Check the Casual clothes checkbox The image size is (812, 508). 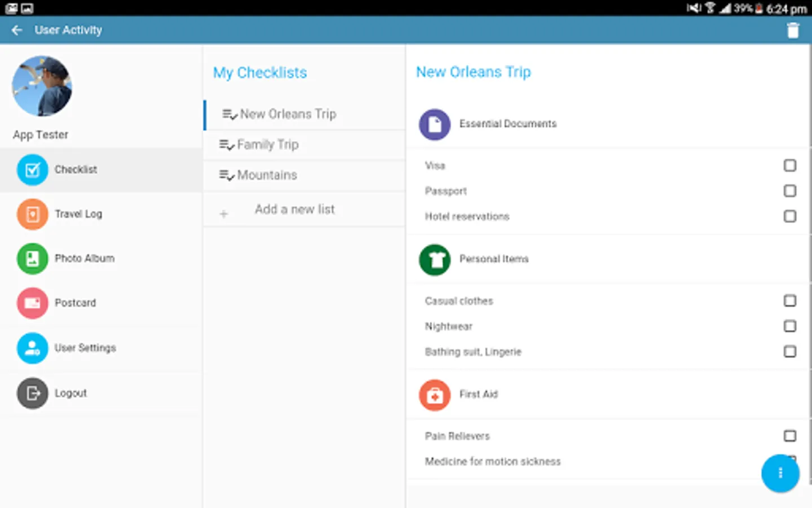790,300
